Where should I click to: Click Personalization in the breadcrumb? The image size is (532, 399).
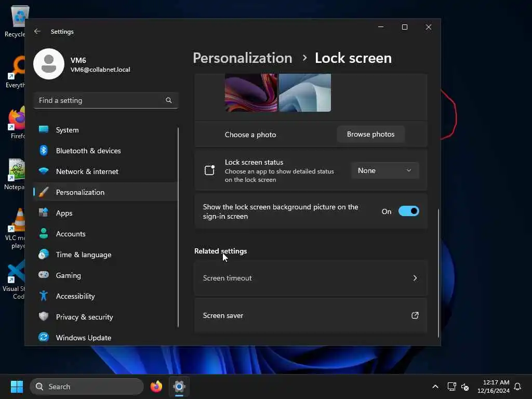coord(243,58)
